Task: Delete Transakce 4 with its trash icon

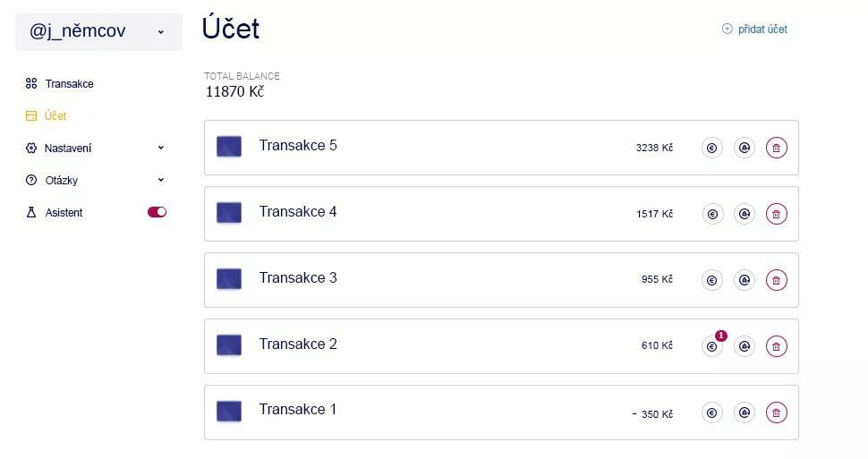Action: point(777,215)
